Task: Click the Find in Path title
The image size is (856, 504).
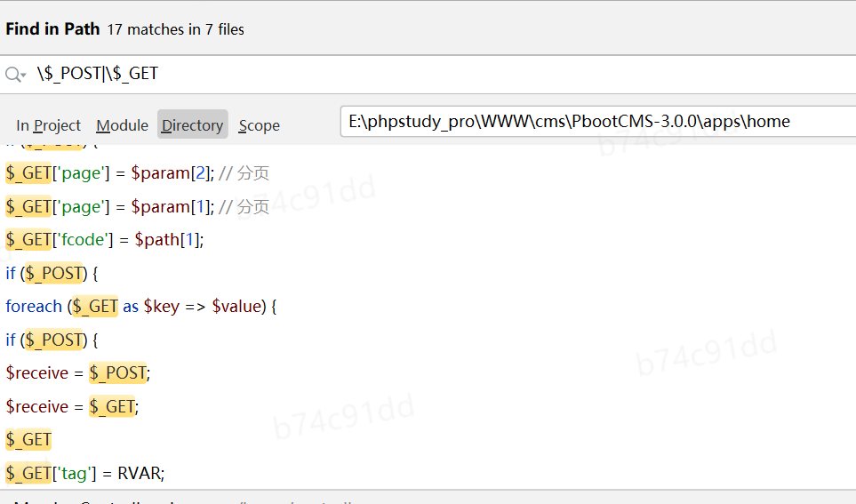Action: click(52, 28)
